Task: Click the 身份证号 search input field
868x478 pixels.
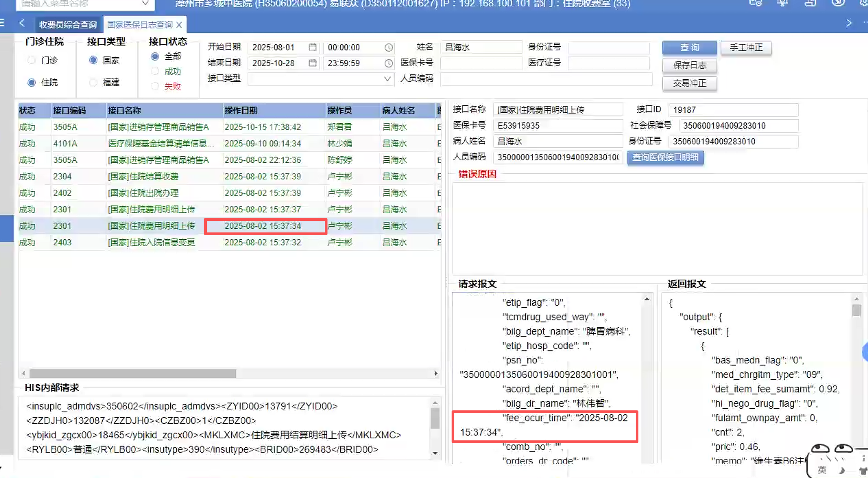Action: (608, 48)
